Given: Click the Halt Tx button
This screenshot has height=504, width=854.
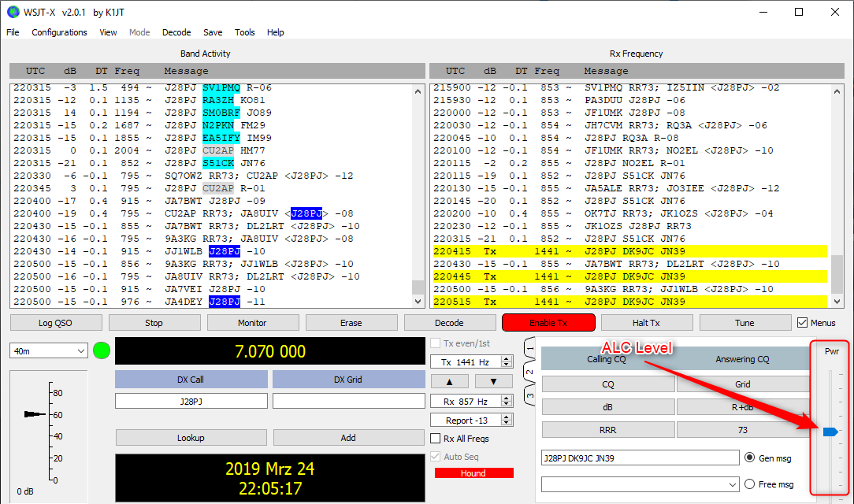Looking at the screenshot, I should [x=647, y=323].
